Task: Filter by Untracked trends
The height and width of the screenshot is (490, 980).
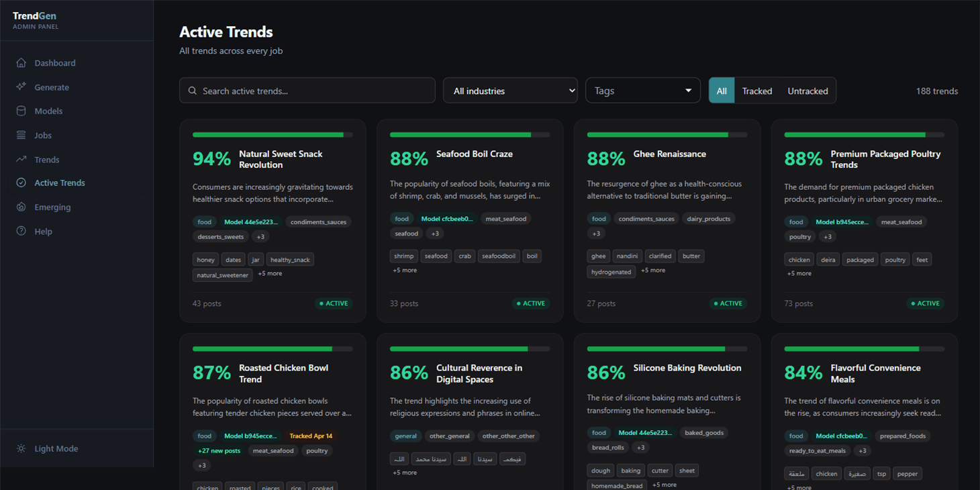Action: [807, 91]
